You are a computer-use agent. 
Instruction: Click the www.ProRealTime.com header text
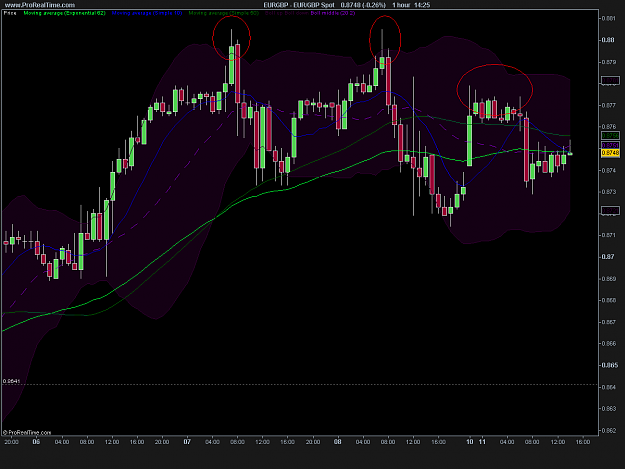click(x=40, y=5)
